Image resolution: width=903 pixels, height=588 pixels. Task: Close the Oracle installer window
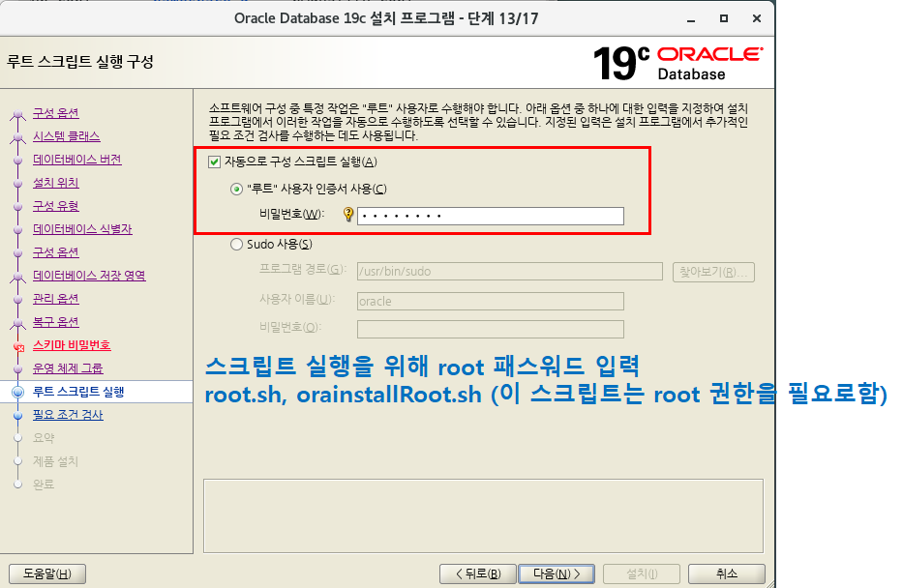point(757,18)
